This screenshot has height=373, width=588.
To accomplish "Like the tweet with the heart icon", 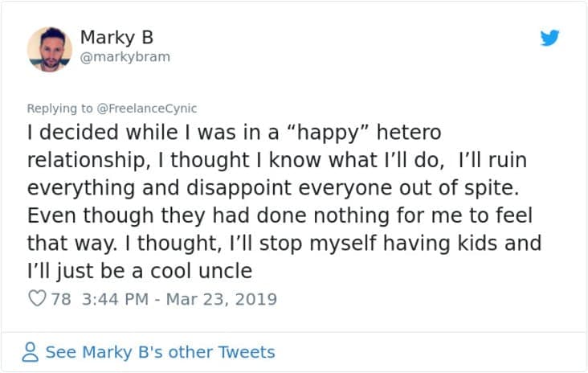I will 37,299.
